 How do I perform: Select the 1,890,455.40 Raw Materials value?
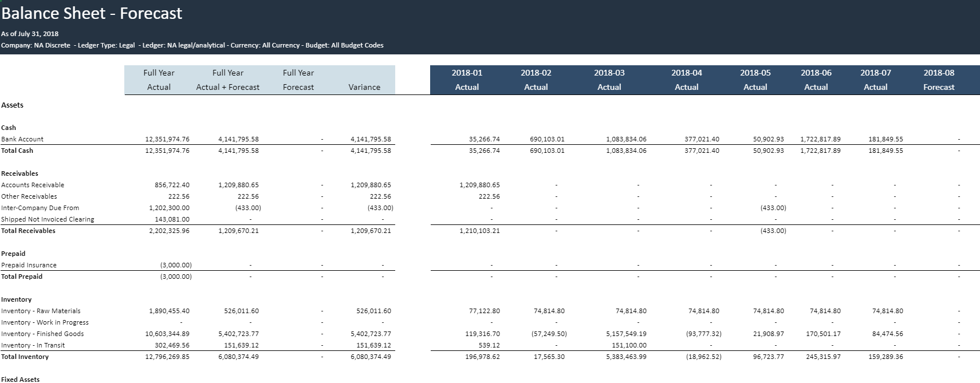tap(169, 311)
